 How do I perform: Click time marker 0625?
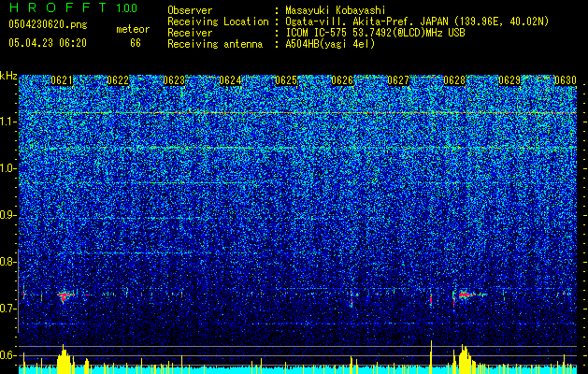point(286,80)
